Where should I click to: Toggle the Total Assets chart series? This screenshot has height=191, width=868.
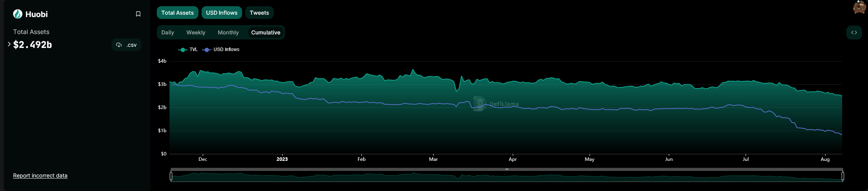coord(178,13)
